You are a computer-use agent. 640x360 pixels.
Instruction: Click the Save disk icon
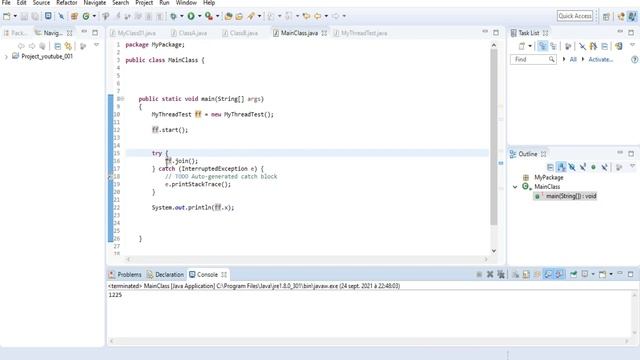click(x=24, y=16)
